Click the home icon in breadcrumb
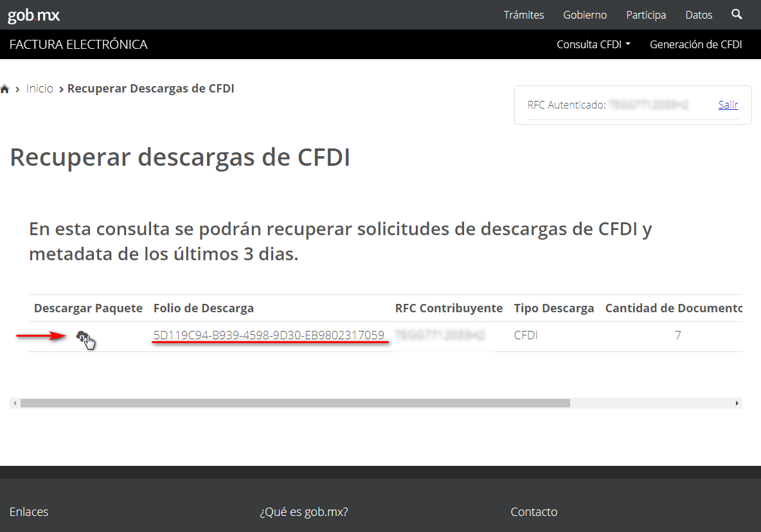Screen dimensions: 761x532 coord(5,89)
